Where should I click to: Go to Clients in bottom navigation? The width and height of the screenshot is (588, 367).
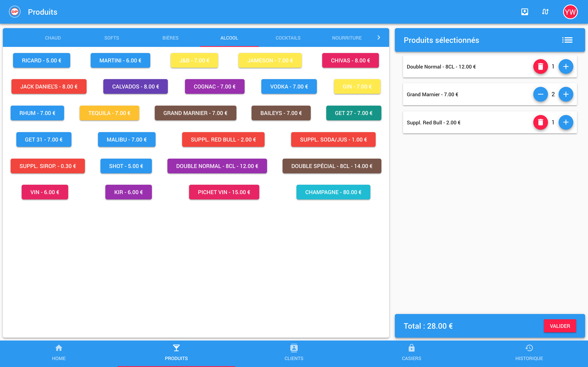coord(294,352)
